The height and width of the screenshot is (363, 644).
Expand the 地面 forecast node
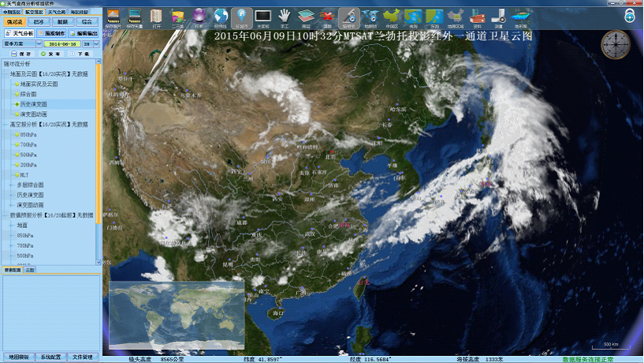pyautogui.click(x=11, y=225)
